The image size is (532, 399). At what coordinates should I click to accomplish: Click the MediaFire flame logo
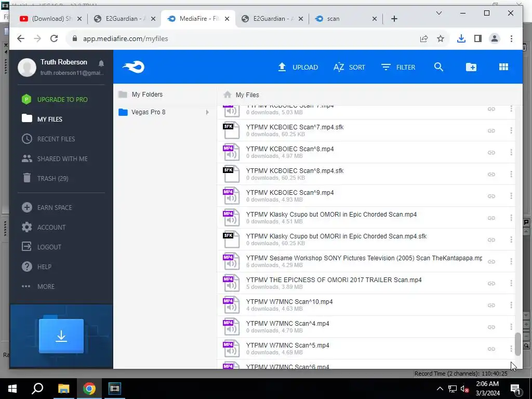tap(134, 67)
